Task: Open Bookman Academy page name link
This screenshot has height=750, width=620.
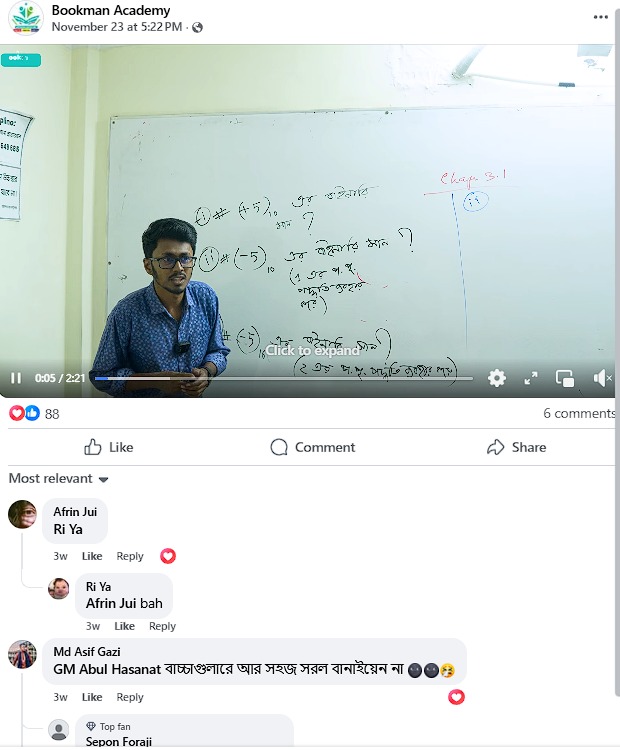Action: coord(111,10)
